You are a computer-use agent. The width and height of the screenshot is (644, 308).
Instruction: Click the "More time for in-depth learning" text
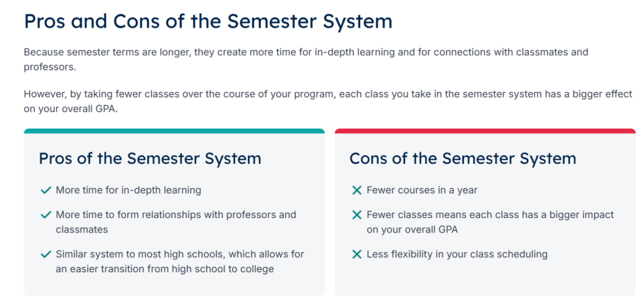[128, 191]
